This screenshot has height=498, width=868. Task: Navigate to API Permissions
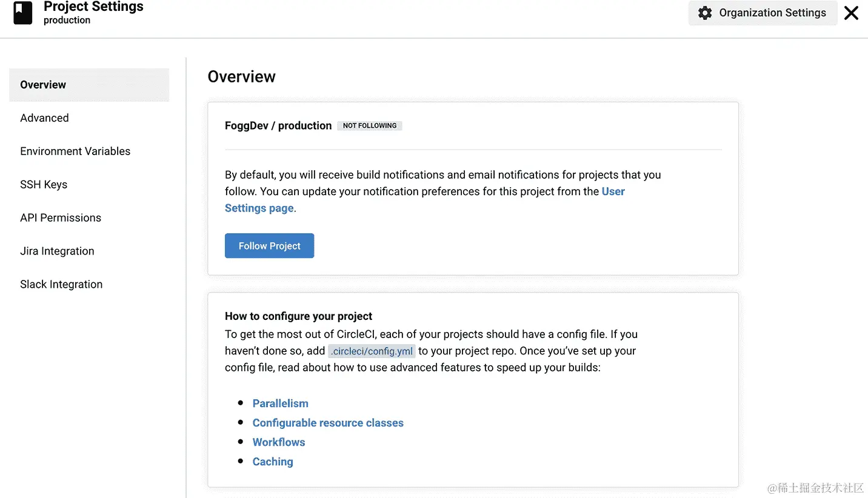pos(61,218)
